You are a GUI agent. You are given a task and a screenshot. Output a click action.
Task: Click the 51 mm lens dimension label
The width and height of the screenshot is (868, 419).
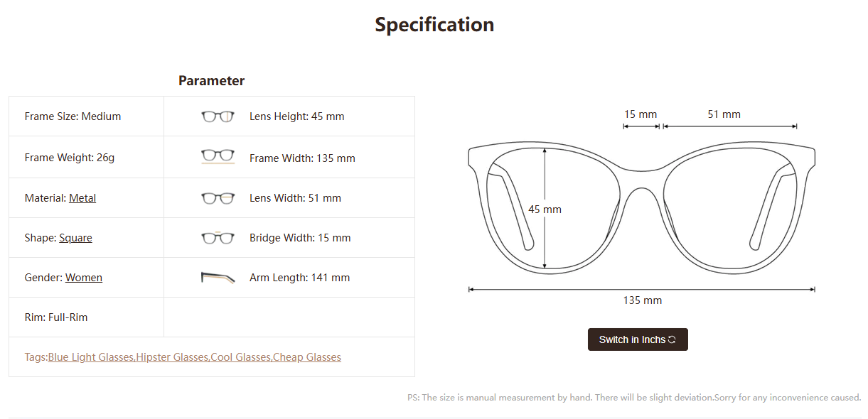724,114
